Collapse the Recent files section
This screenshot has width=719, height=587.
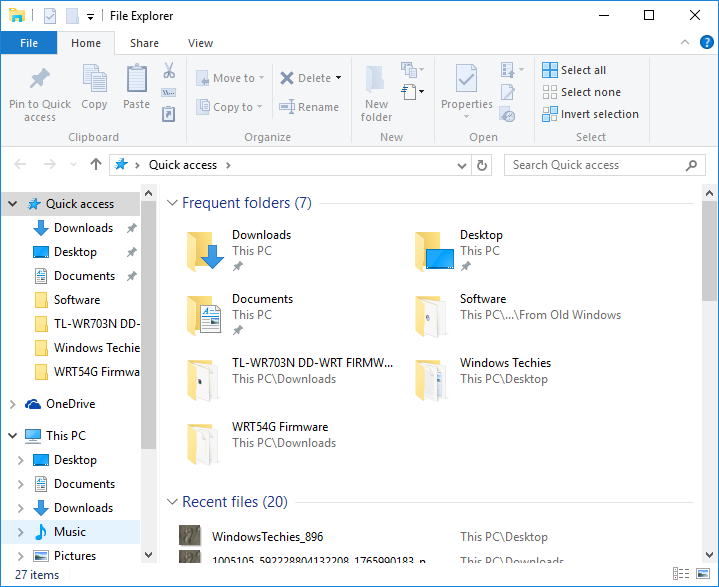coord(172,502)
